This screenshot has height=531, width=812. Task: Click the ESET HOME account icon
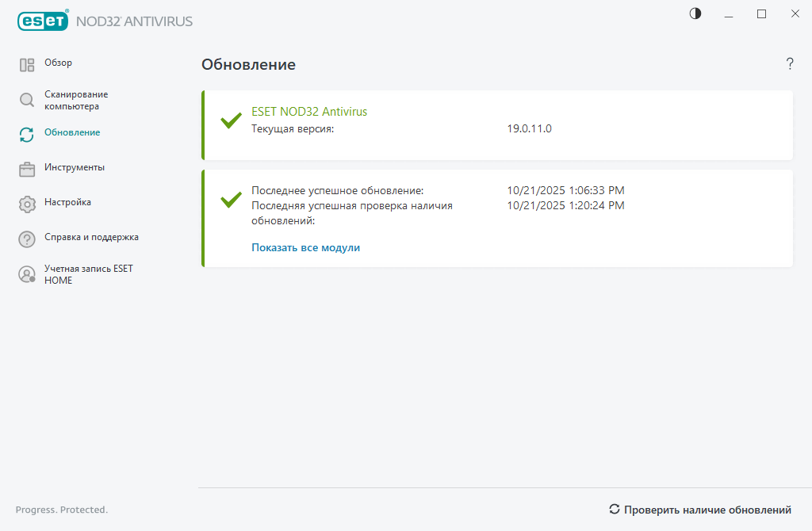coord(27,274)
